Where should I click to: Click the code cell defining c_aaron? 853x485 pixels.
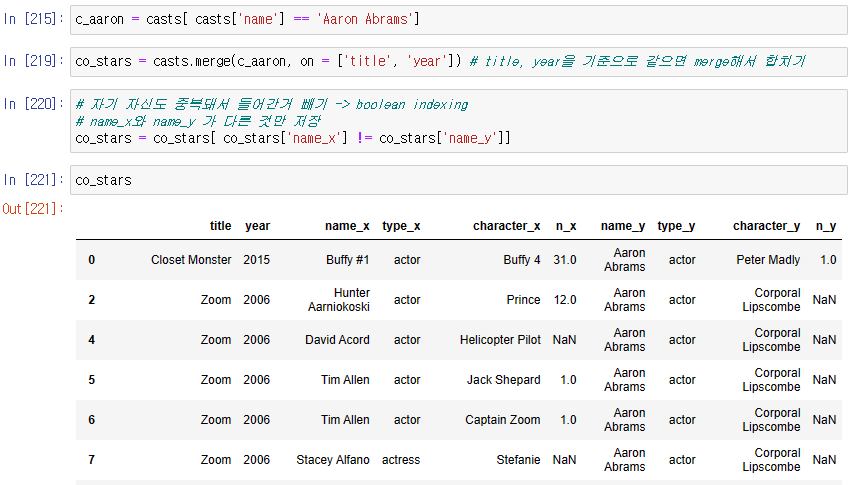tap(459, 20)
